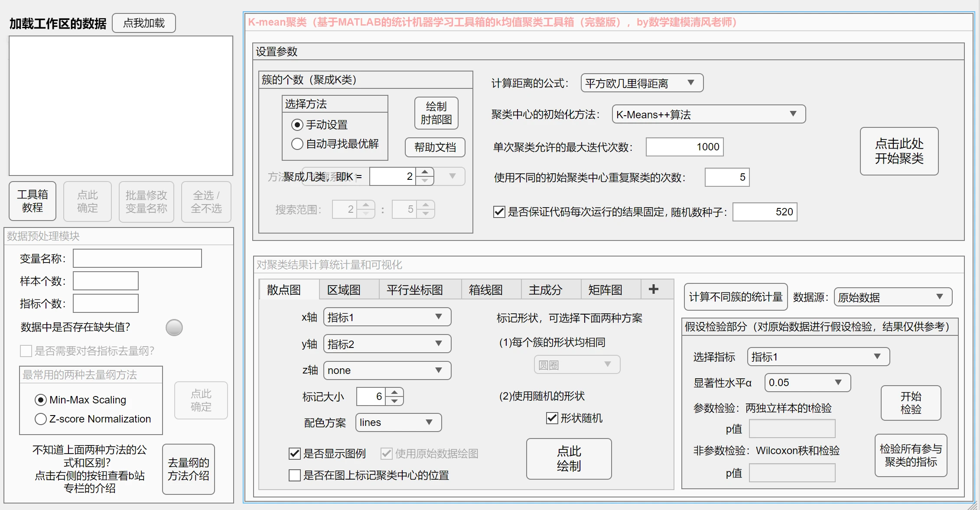Select 自动寻找最优解 radio option

(297, 144)
